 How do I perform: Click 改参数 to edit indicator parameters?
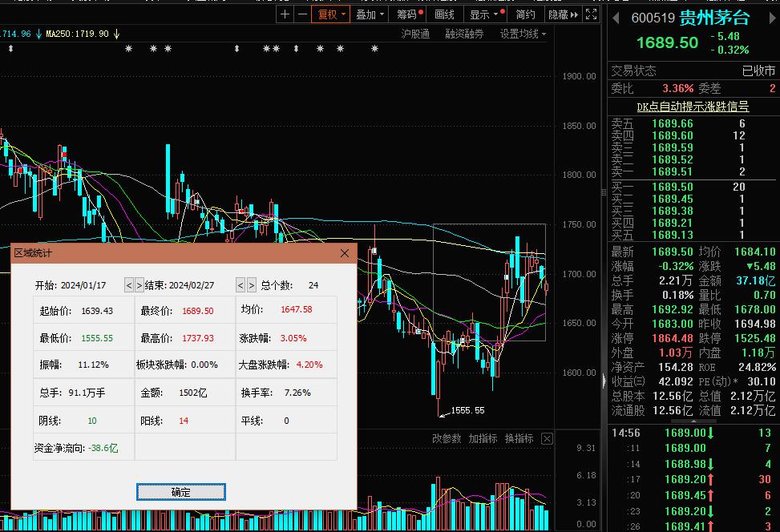(x=447, y=438)
